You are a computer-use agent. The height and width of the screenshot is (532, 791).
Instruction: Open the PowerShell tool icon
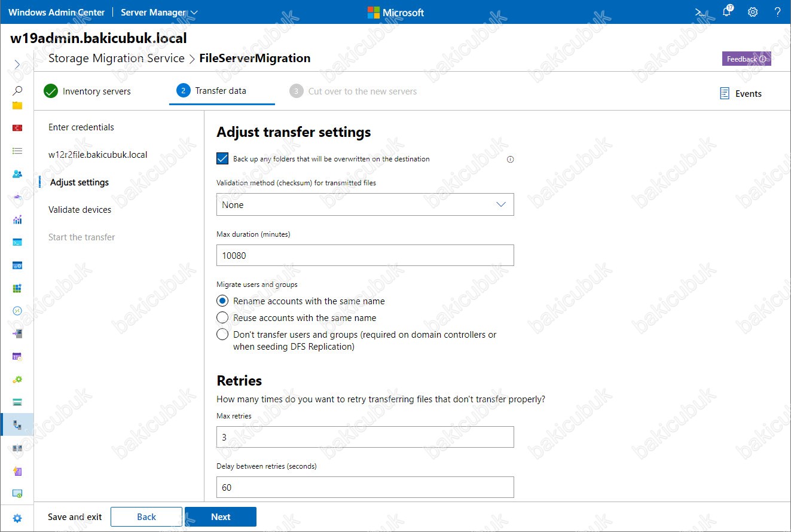17,242
